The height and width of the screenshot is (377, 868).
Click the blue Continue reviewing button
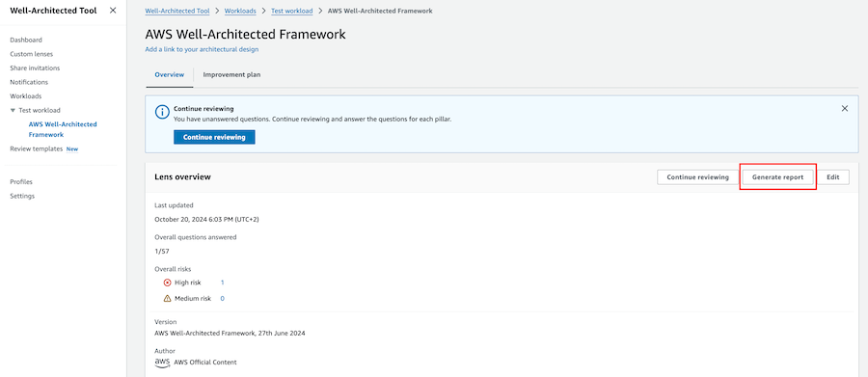pyautogui.click(x=214, y=137)
